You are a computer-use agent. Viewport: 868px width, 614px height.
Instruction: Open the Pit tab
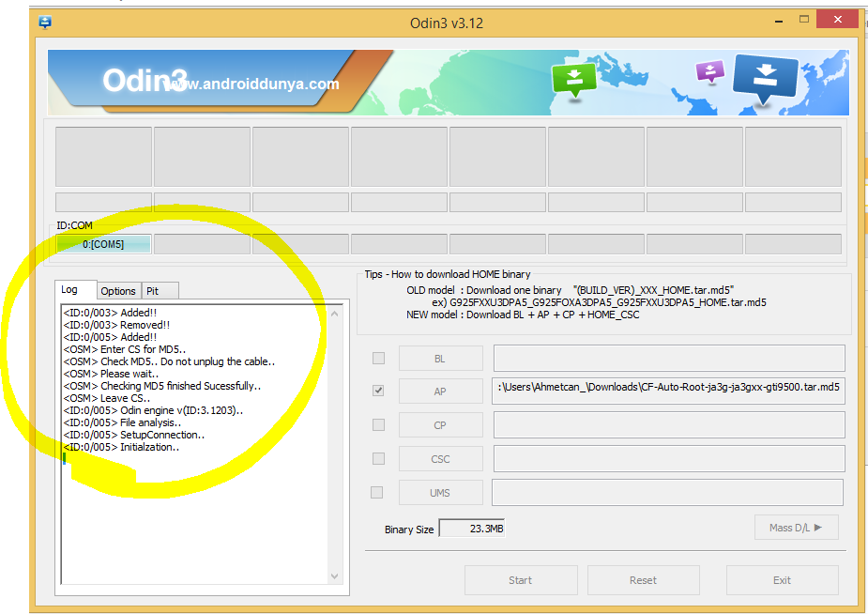[160, 291]
